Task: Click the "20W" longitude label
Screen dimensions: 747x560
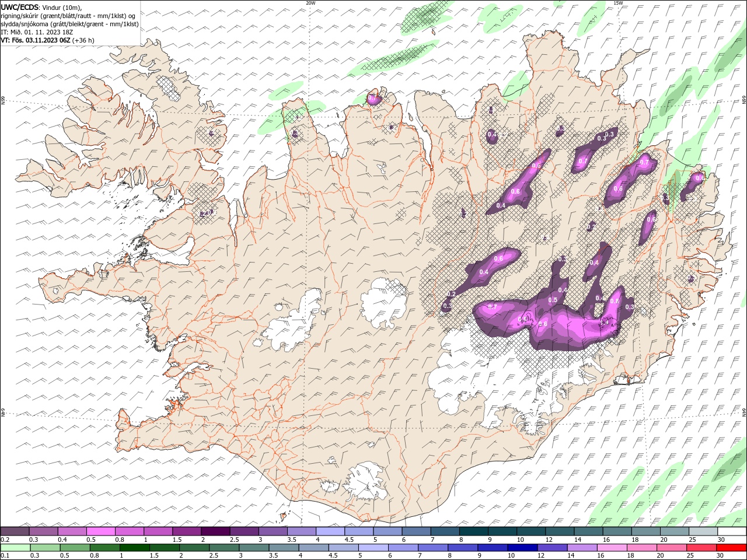Action: [310, 3]
